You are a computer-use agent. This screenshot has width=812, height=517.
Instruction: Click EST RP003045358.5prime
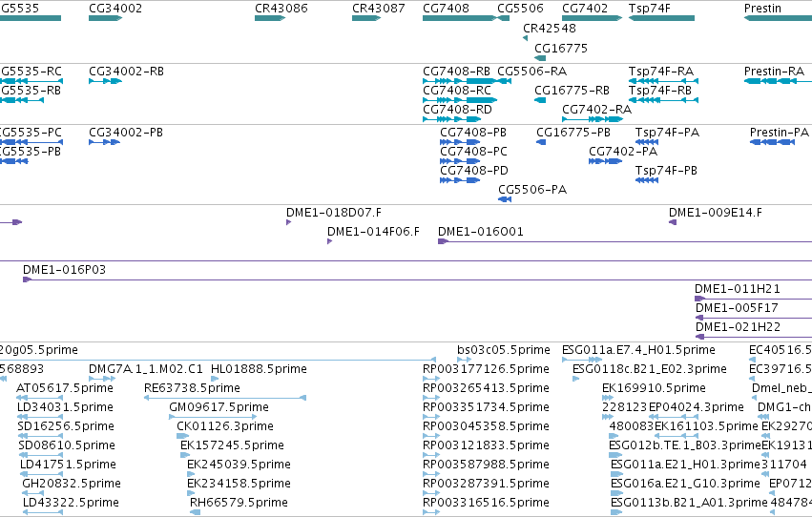point(487,427)
